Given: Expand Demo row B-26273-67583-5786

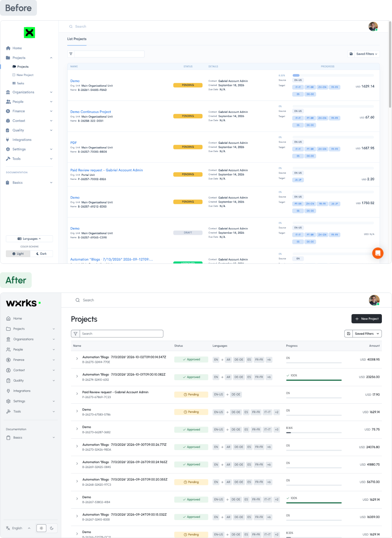Looking at the screenshot, I should click(x=77, y=411).
